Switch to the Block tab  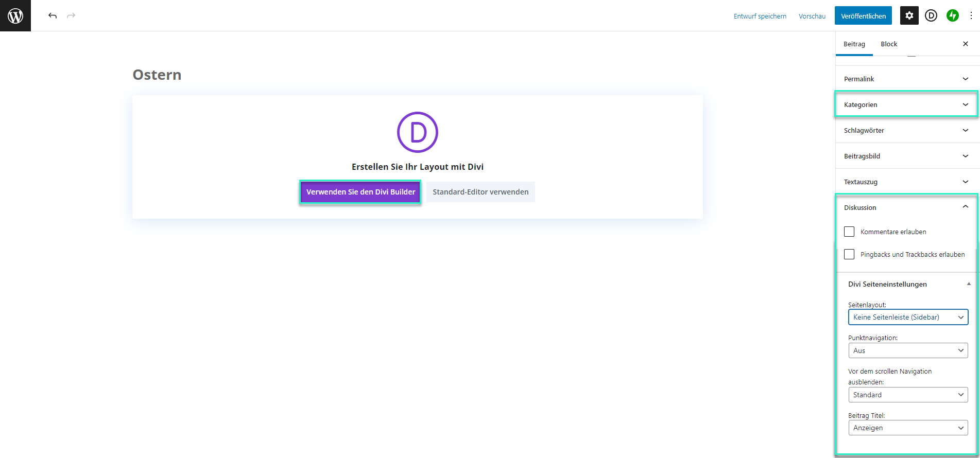point(888,44)
